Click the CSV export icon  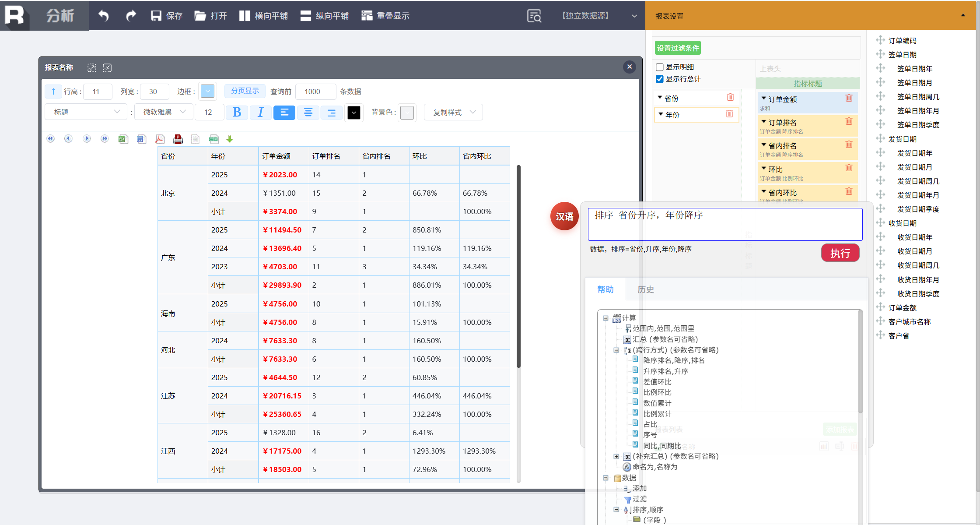pos(213,139)
